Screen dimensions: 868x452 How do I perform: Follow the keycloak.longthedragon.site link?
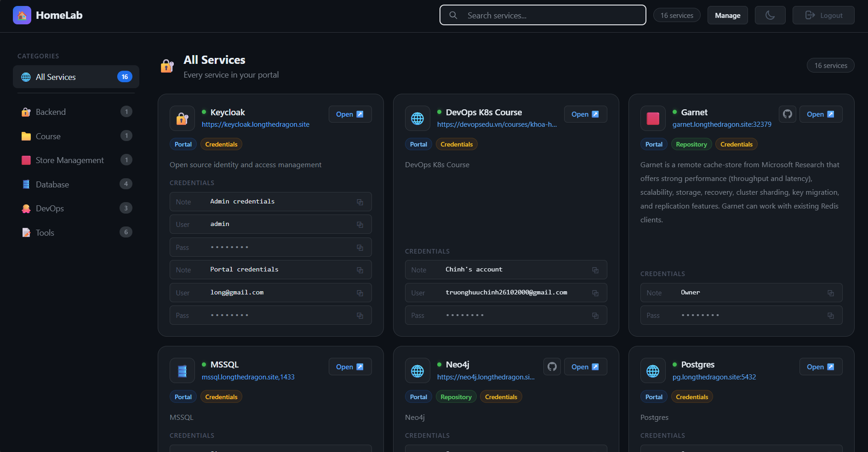(x=256, y=124)
